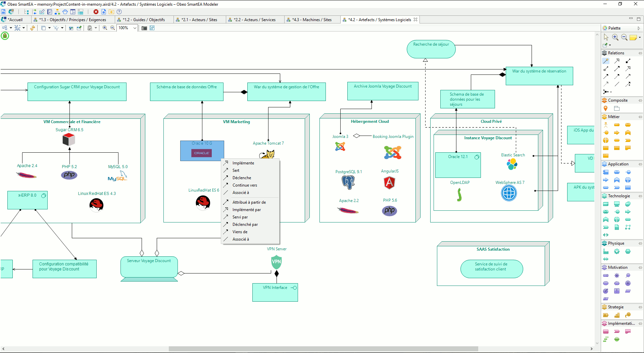Click the green lock permission icon
This screenshot has width=644, height=353.
[x=5, y=36]
